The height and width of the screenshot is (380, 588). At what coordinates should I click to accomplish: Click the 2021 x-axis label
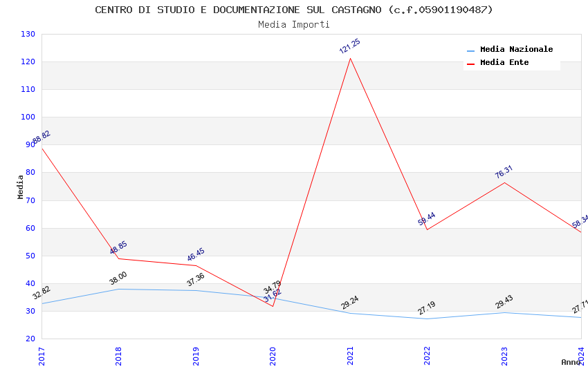[350, 357]
